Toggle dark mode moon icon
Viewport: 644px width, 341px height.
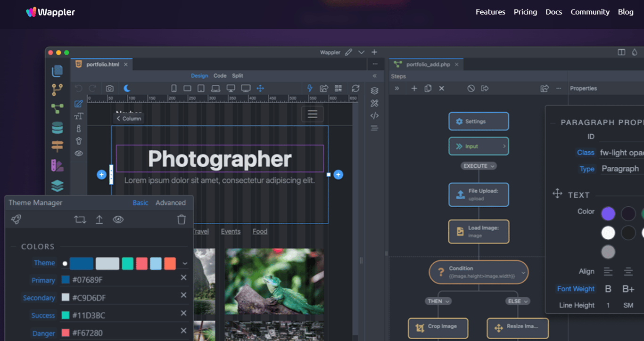coord(127,88)
